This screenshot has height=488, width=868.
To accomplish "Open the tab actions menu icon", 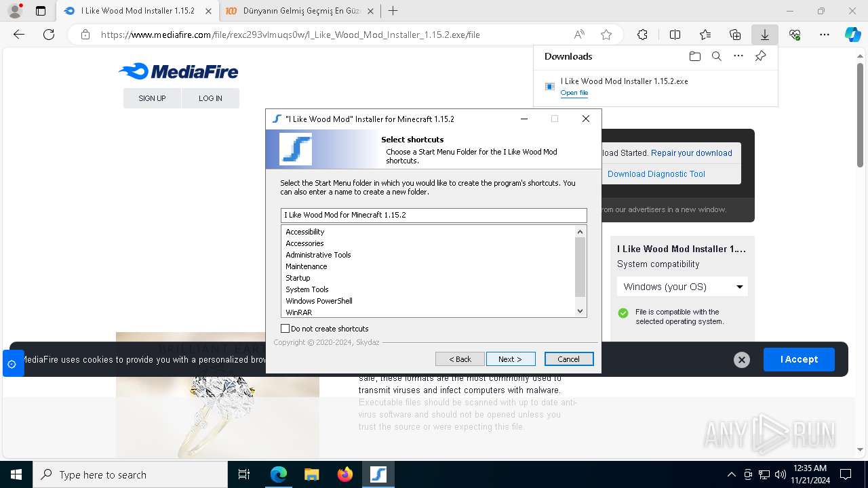I will point(41,11).
